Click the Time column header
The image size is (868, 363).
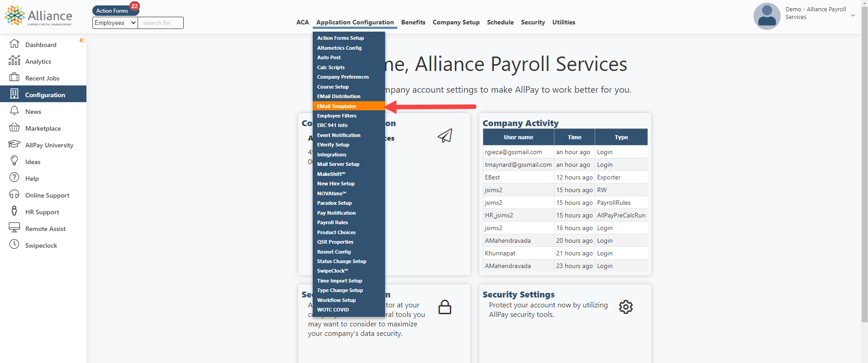coord(574,137)
